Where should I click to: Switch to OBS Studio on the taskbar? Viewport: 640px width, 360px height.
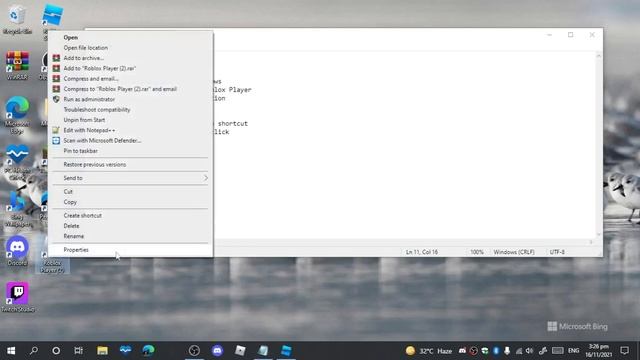pyautogui.click(x=194, y=351)
